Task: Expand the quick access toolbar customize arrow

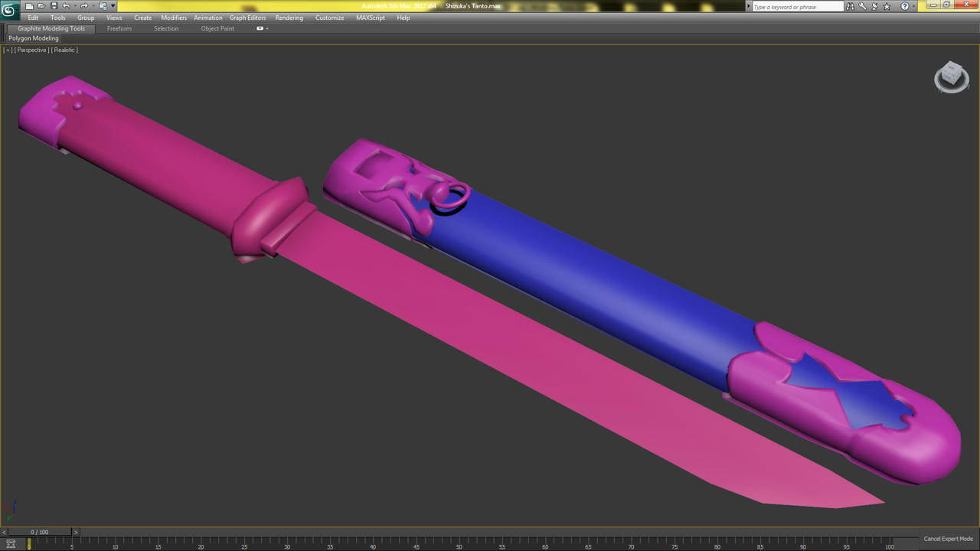Action: (113, 6)
